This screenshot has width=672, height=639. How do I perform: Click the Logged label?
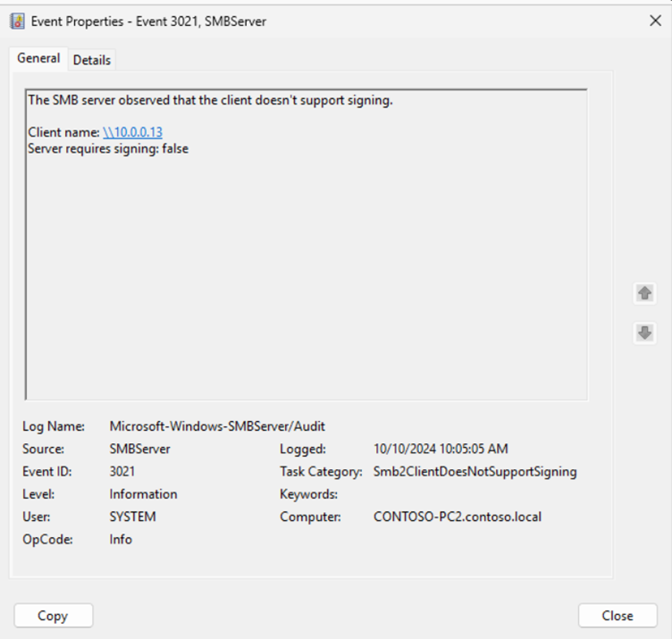303,449
